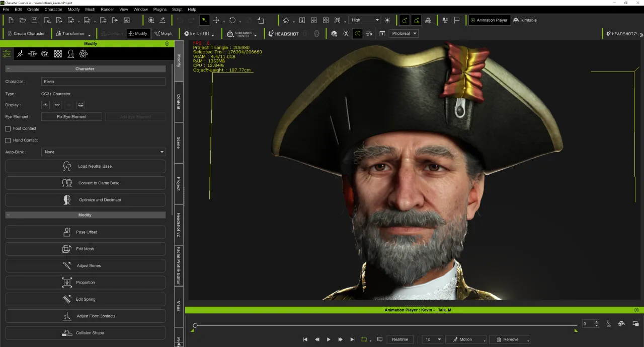Click the Optimize and Decimate button

pyautogui.click(x=86, y=200)
